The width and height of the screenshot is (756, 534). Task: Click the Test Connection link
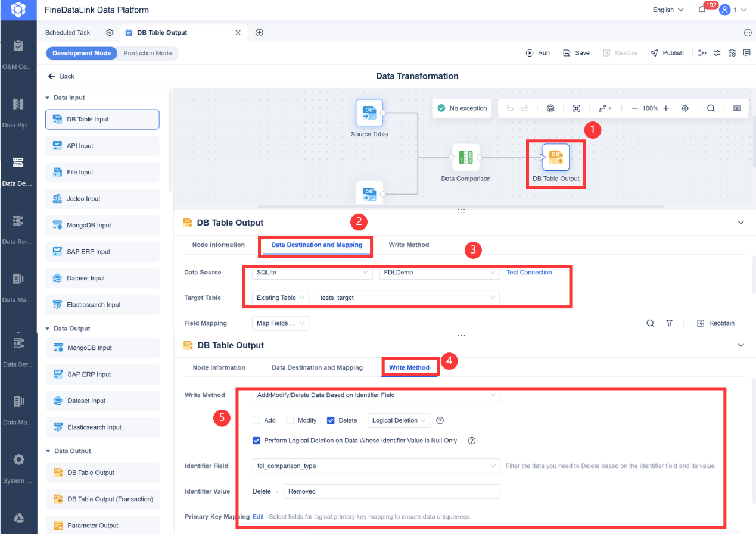529,273
